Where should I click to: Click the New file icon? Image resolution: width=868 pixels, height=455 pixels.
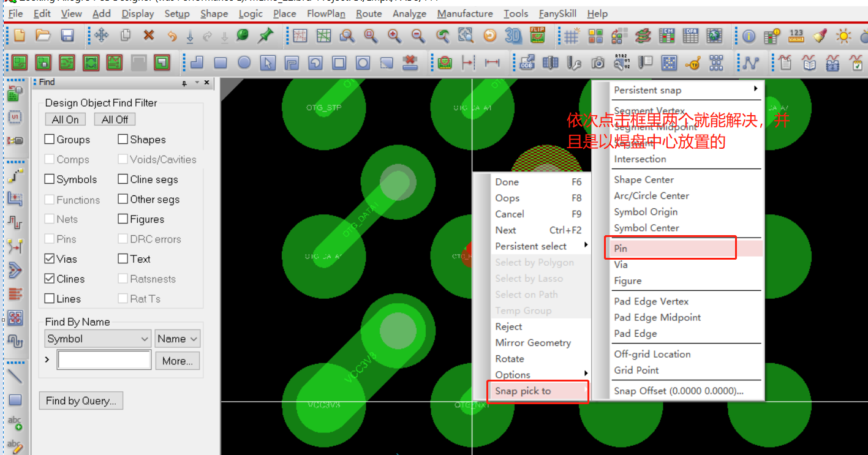click(x=19, y=36)
